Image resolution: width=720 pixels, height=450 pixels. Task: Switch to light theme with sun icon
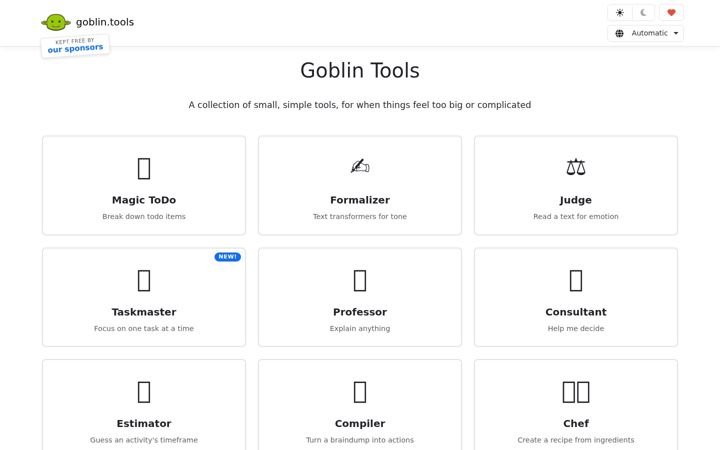coord(620,13)
